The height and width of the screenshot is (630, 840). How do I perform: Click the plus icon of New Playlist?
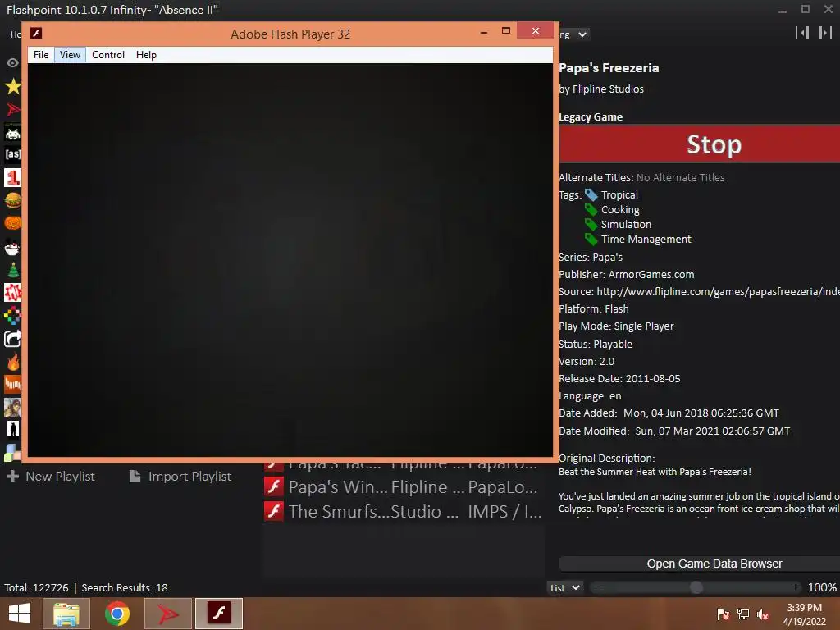click(13, 477)
